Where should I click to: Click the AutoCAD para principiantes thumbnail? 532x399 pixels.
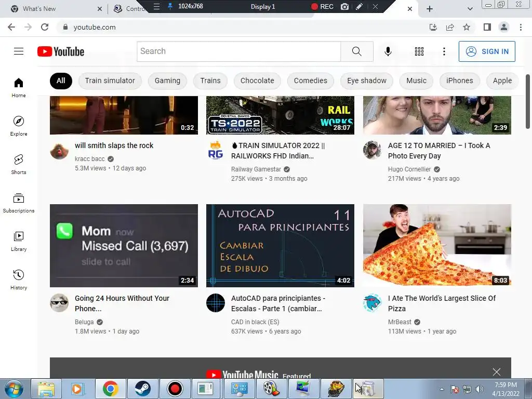(280, 246)
